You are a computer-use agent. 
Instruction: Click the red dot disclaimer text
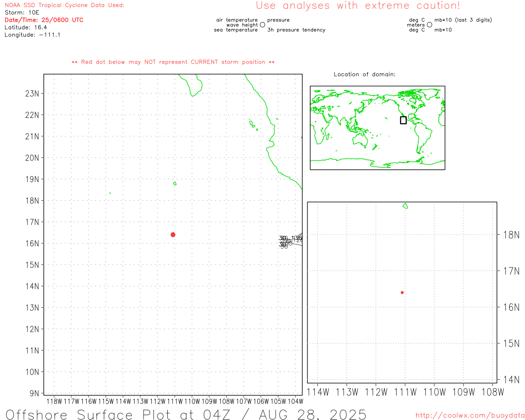173,62
